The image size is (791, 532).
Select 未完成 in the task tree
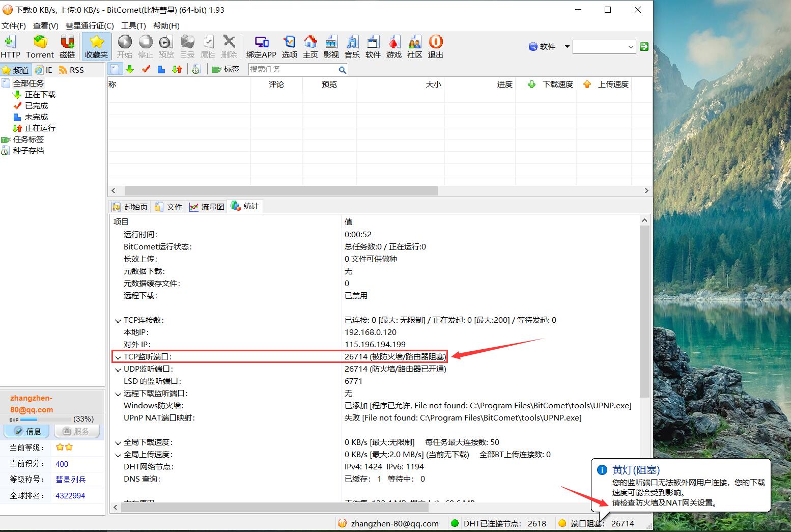pyautogui.click(x=36, y=117)
